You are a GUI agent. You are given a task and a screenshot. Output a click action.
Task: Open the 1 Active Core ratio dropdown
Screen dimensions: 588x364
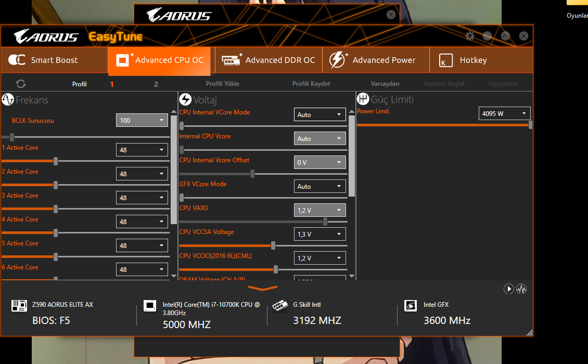[x=142, y=150]
